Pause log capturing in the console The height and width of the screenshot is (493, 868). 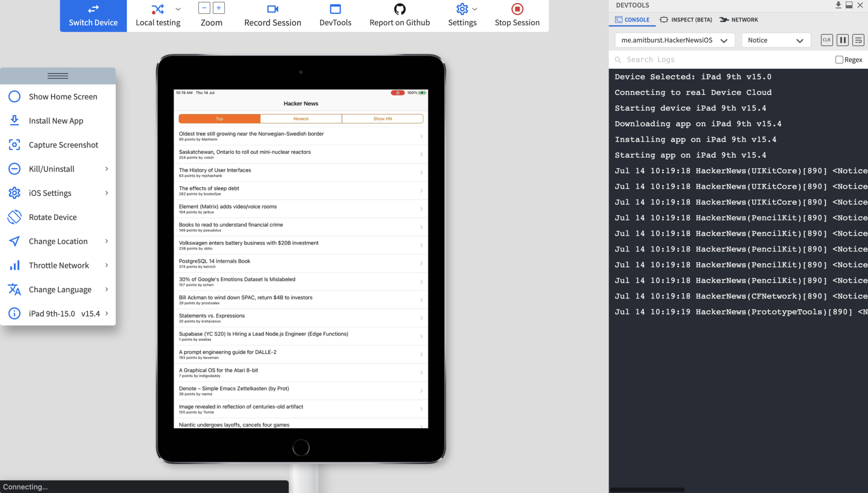[x=843, y=40]
